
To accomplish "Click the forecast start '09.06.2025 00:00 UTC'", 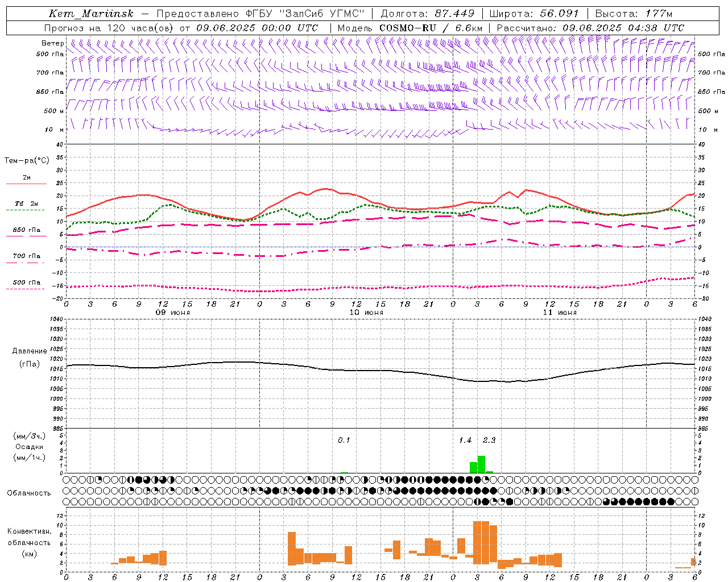I will [x=257, y=28].
